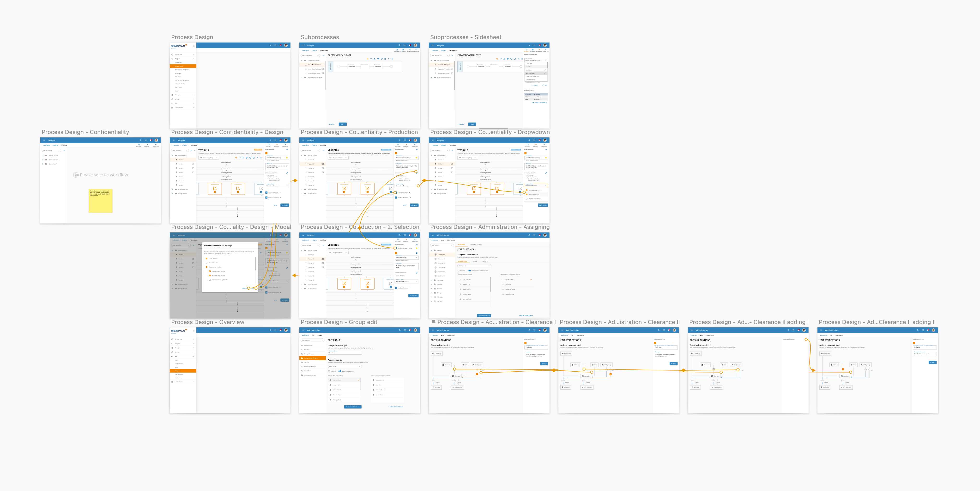This screenshot has height=491, width=980.
Task: Toggle Show inactive agents switch in Group edit
Action: [x=340, y=371]
